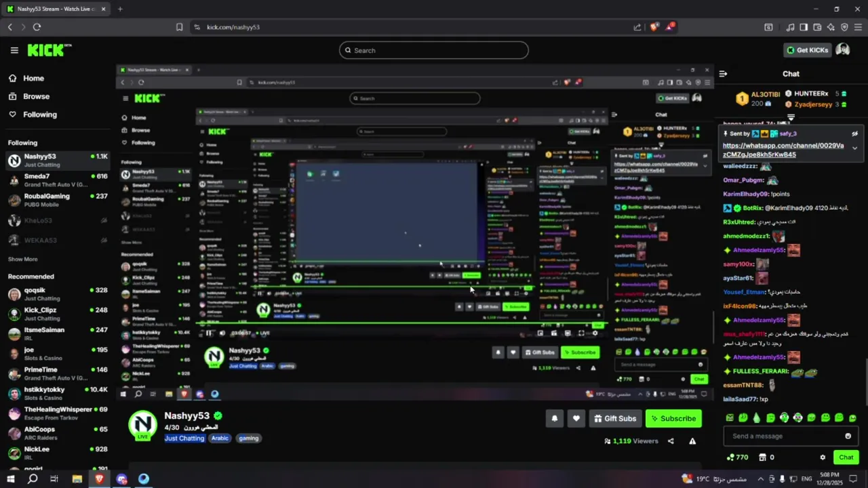Screen dimensions: 868x488
Task: Bookmark this page using the address bar bookmark icon
Action: pyautogui.click(x=179, y=27)
